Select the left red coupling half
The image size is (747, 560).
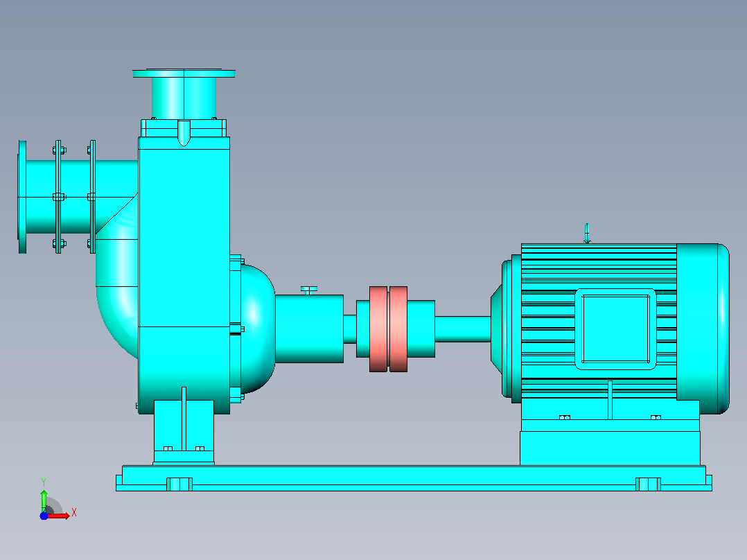378,329
